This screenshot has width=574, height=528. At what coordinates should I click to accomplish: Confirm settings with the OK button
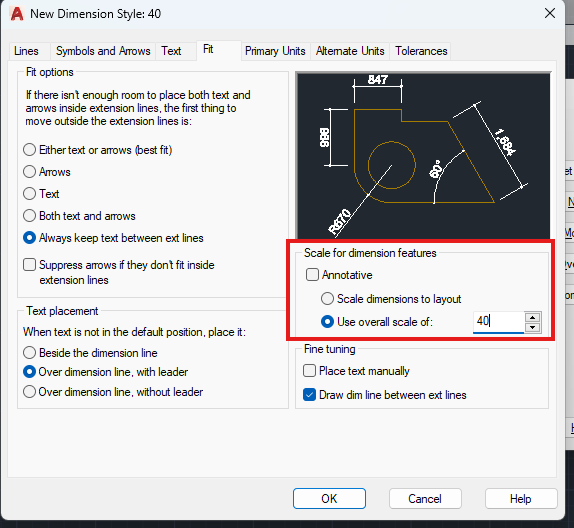[329, 498]
